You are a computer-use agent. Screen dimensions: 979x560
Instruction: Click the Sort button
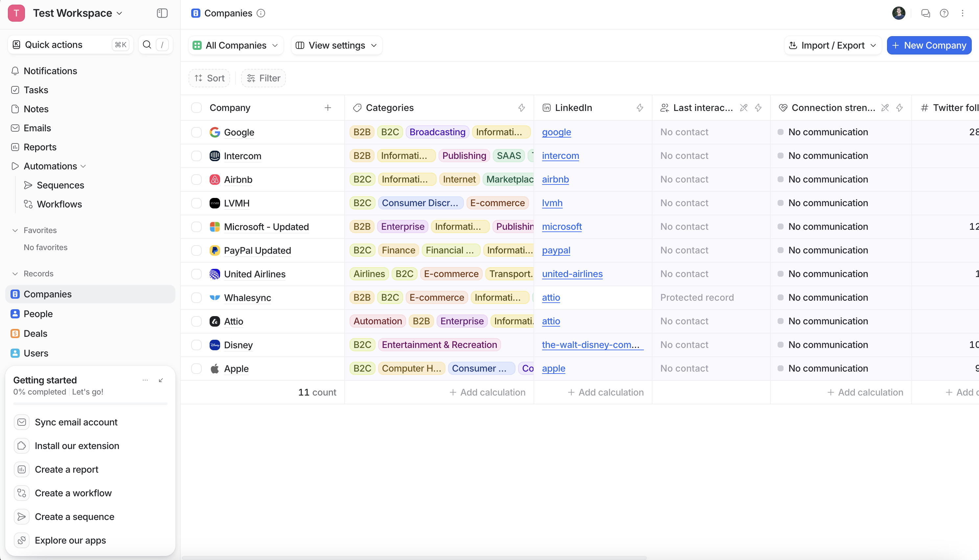(x=209, y=78)
